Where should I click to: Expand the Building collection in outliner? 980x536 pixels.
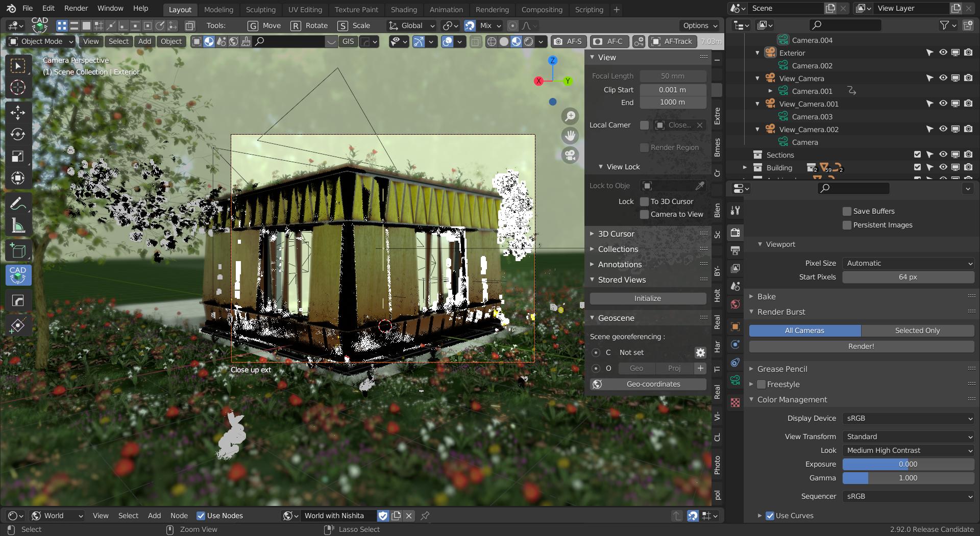pyautogui.click(x=745, y=167)
